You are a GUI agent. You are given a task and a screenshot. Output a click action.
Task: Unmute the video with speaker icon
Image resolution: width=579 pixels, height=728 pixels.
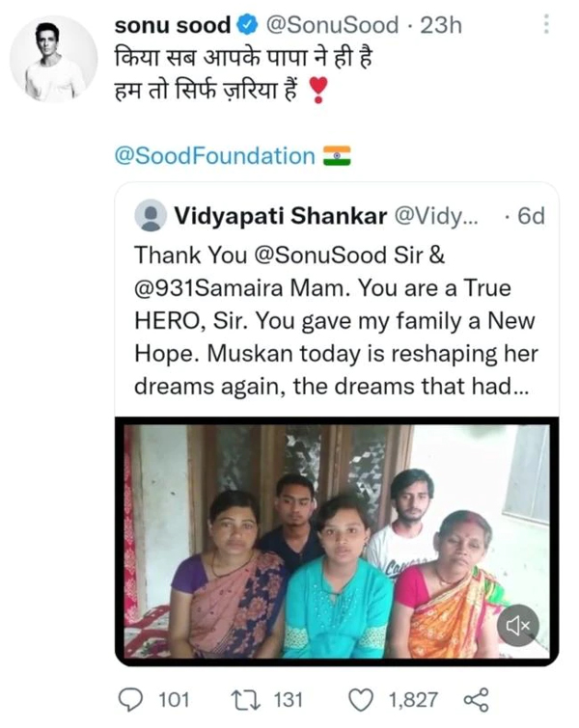(x=518, y=627)
